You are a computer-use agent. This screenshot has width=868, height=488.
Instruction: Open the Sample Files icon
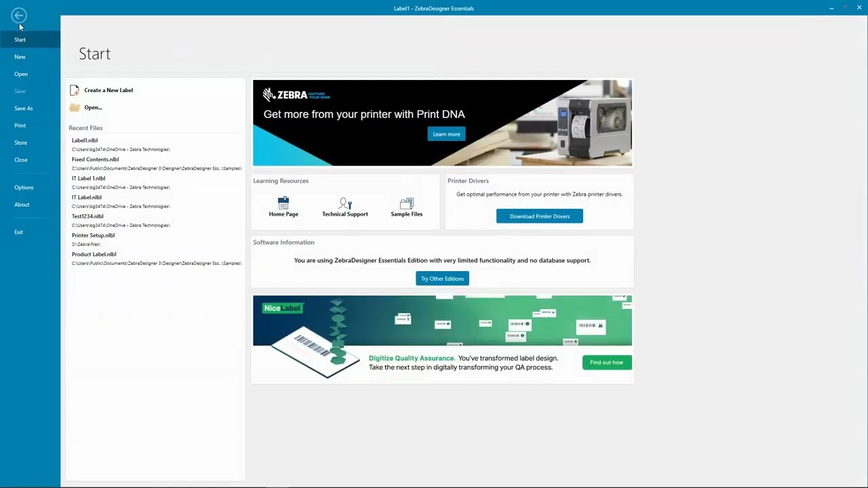407,203
